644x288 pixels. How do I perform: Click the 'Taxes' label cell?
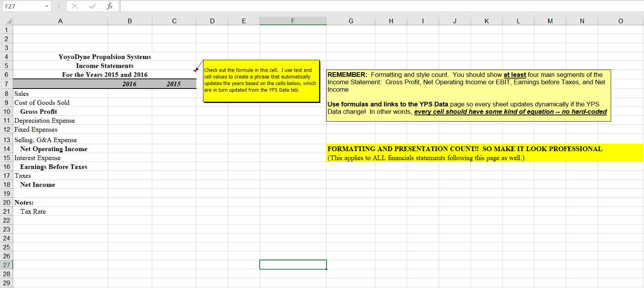tap(60, 176)
